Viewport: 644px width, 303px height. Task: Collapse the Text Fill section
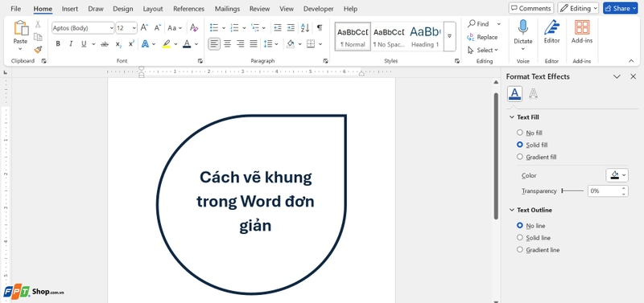tap(512, 117)
